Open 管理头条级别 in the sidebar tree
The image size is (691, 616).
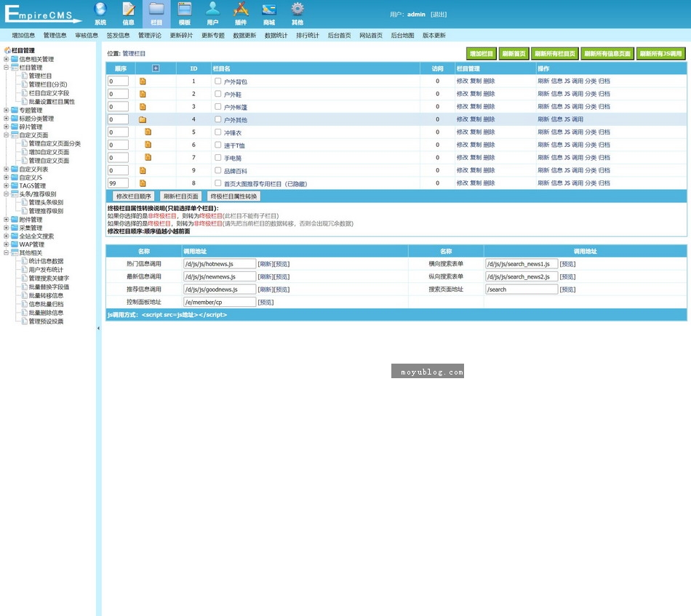pos(47,203)
